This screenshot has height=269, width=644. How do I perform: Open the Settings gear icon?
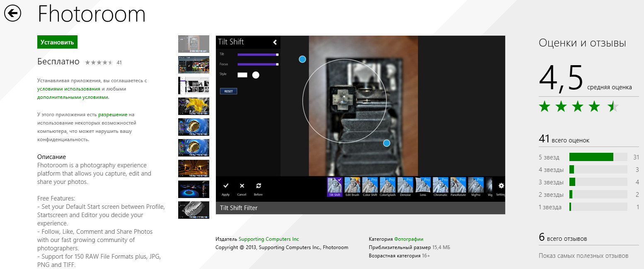[501, 186]
